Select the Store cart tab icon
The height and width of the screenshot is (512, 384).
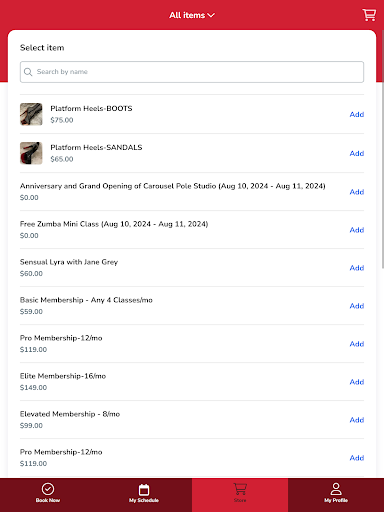[240, 489]
